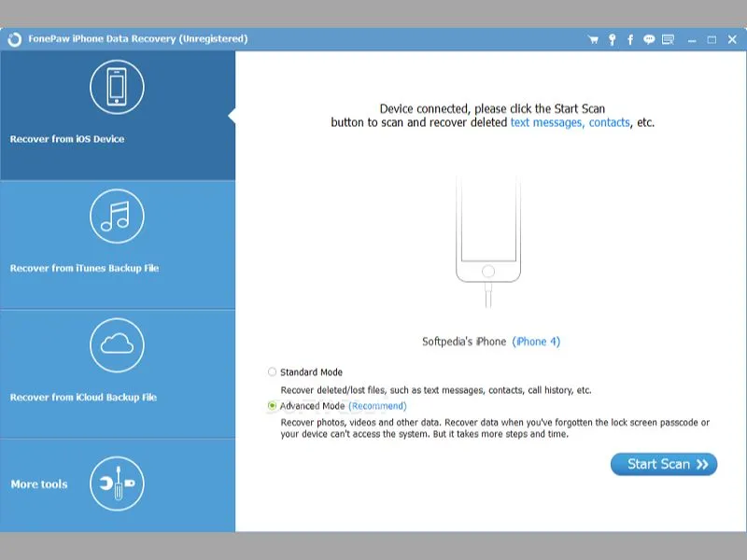Switch to Recover from iTunes Backup File
This screenshot has width=747, height=560.
(x=118, y=245)
